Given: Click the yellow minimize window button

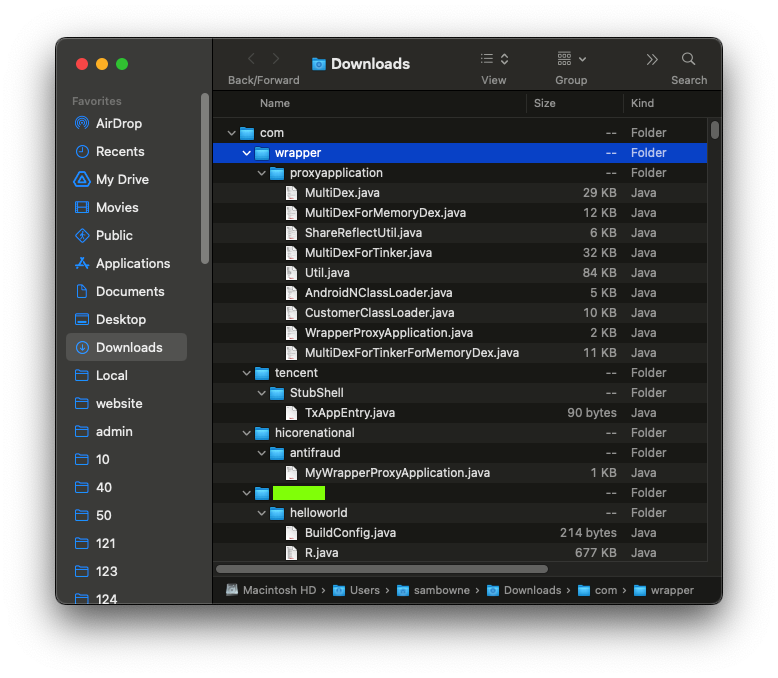Looking at the screenshot, I should pyautogui.click(x=102, y=64).
